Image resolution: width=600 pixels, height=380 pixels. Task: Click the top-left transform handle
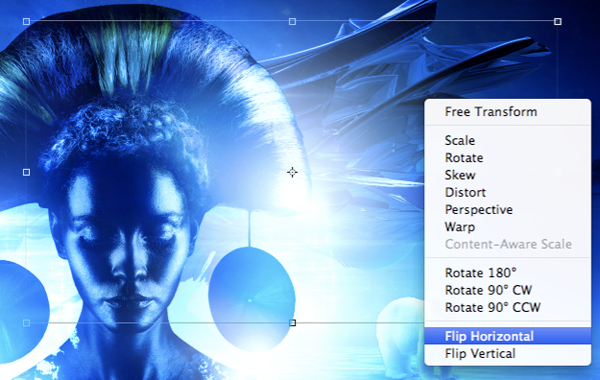coord(26,21)
